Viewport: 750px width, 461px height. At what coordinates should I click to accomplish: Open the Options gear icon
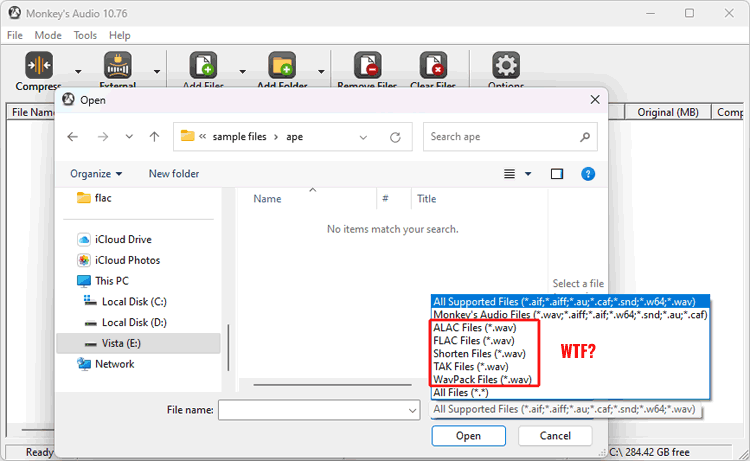506,65
